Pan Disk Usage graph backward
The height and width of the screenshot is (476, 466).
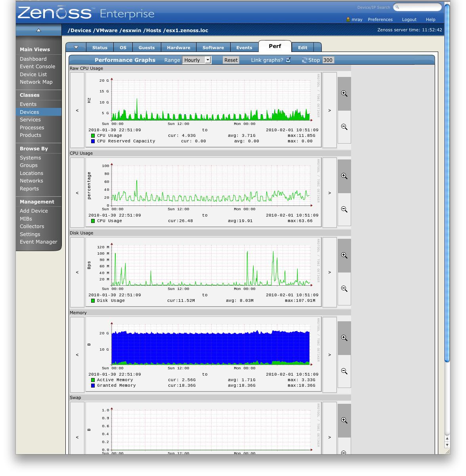tap(77, 272)
